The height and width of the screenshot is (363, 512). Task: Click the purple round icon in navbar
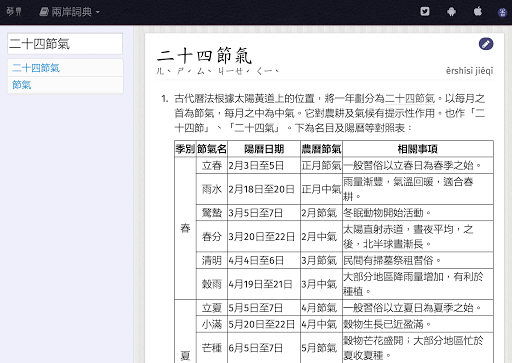[x=502, y=13]
